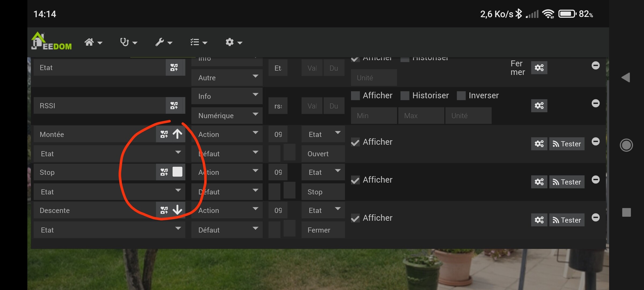Toggle the Inverser checkbox
The image size is (644, 290).
click(x=461, y=96)
